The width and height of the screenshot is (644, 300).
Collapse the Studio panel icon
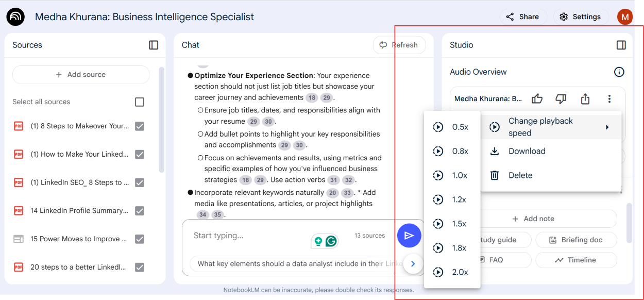[621, 45]
